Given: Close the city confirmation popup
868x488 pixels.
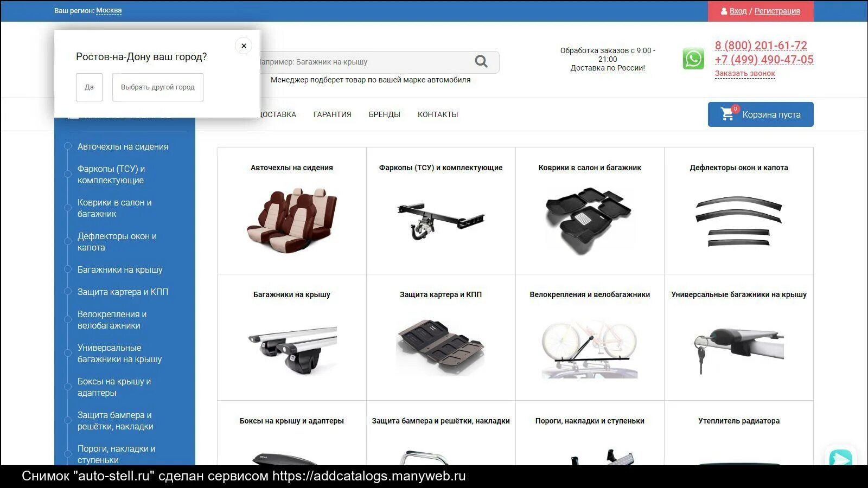Looking at the screenshot, I should coord(244,46).
